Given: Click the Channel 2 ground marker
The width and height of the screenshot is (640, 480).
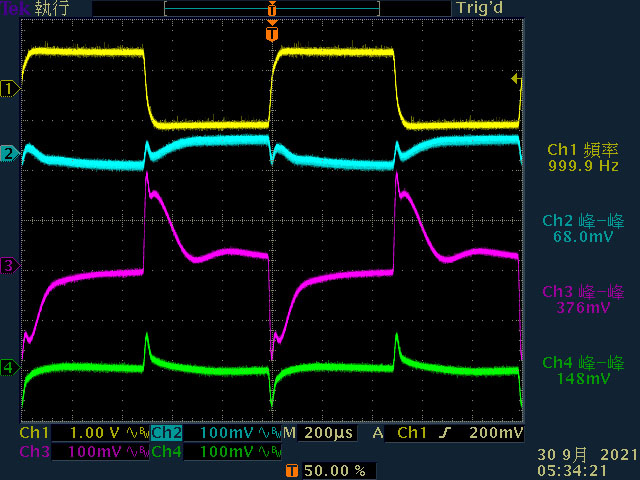Looking at the screenshot, I should pos(10,154).
